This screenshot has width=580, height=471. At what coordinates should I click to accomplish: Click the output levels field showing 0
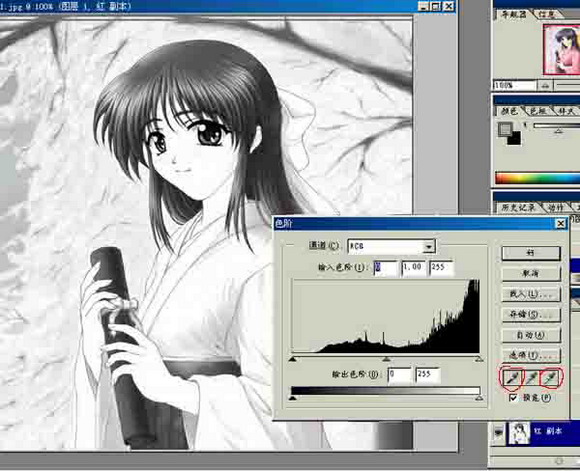tap(399, 375)
